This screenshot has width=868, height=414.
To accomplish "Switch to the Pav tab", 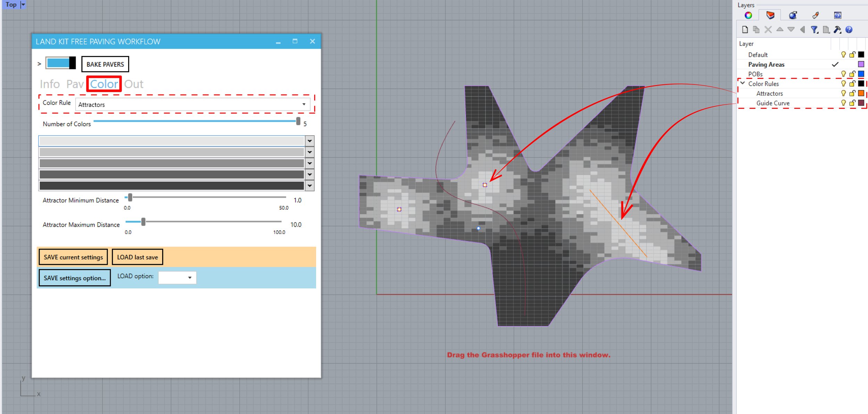I will tap(75, 84).
